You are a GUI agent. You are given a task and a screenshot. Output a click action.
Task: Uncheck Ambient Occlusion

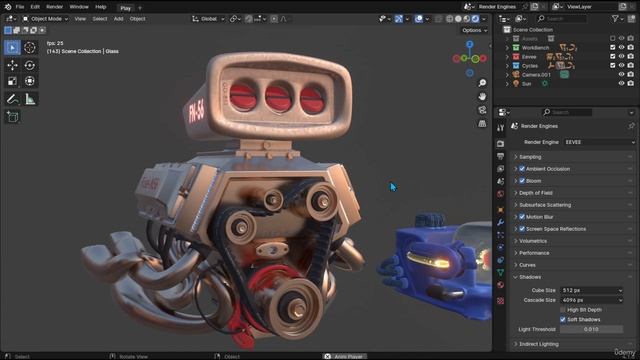522,169
